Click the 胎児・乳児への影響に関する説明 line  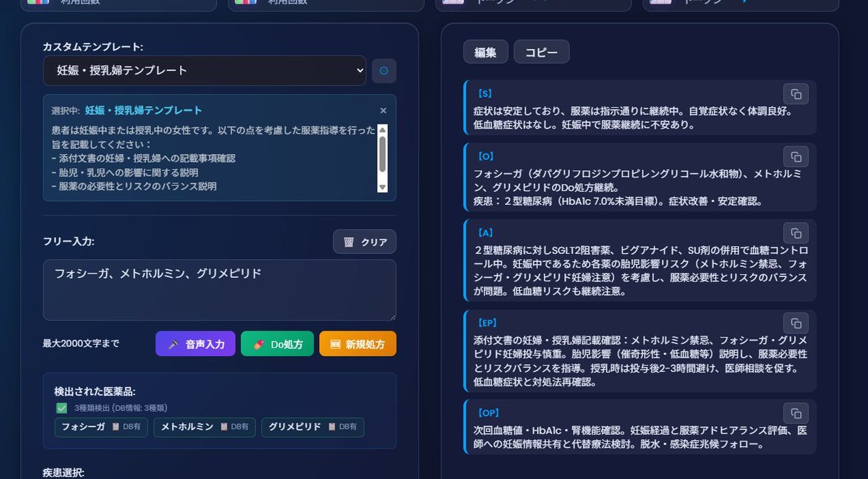pyautogui.click(x=124, y=172)
